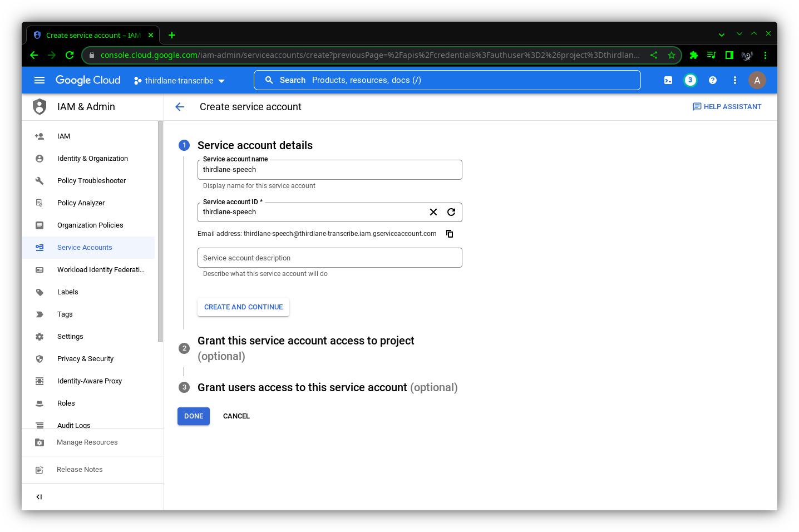Screen dimensions: 799x532
Task: Open Policy Troubleshooter in sidebar
Action: (89, 181)
